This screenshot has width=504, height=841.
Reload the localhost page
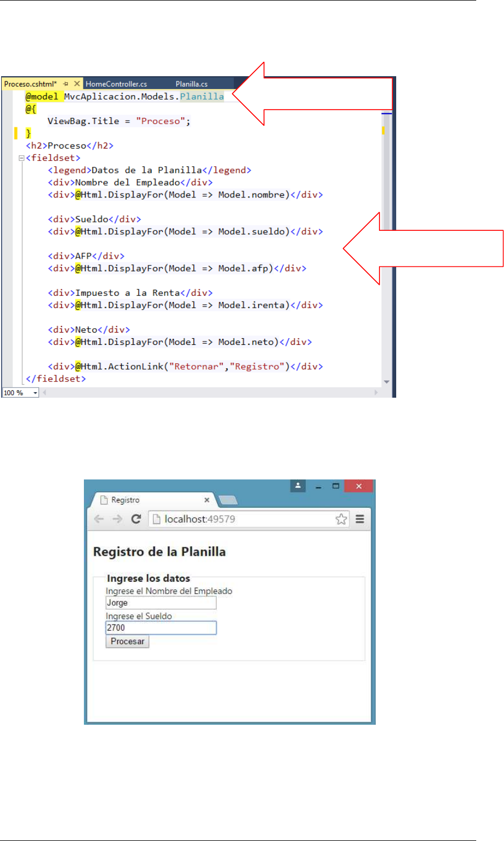(x=136, y=519)
